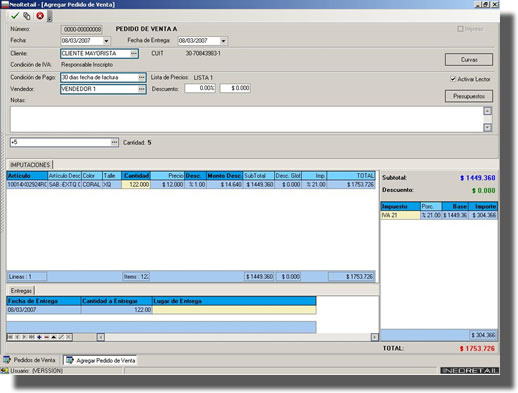Viewport: 518px width, 393px height.
Task: Click the 122.000 Cantidad cell
Action: pyautogui.click(x=136, y=184)
